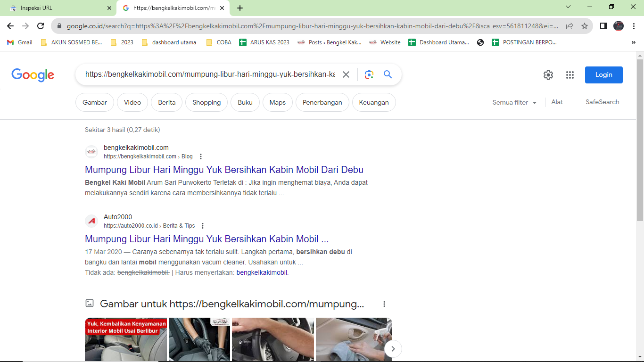Filter results by Video
This screenshot has width=644, height=362.
pos(132,102)
